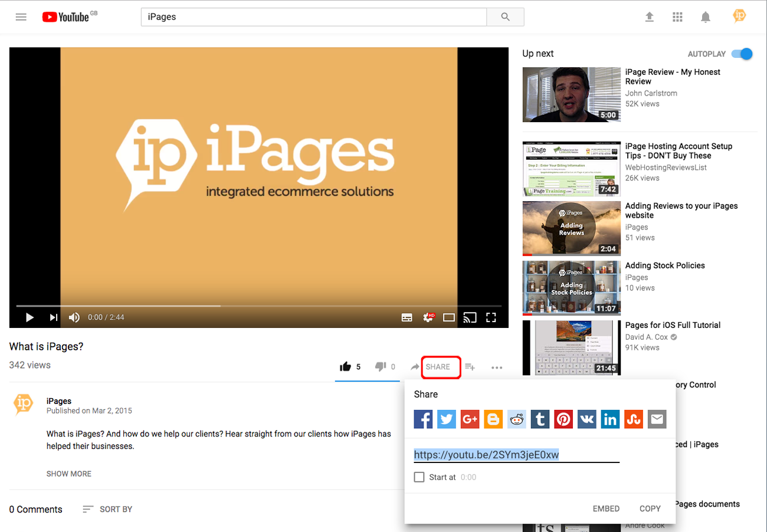The height and width of the screenshot is (532, 767).
Task: Share to Tumblr
Action: [x=540, y=419]
